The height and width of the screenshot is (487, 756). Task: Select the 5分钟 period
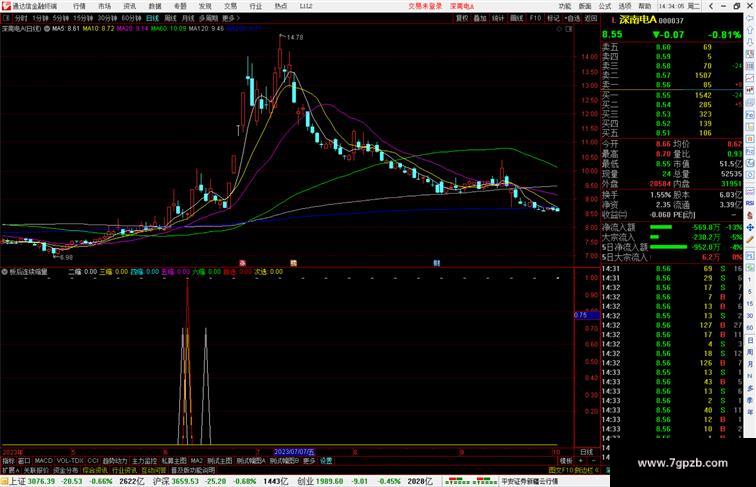pyautogui.click(x=60, y=18)
